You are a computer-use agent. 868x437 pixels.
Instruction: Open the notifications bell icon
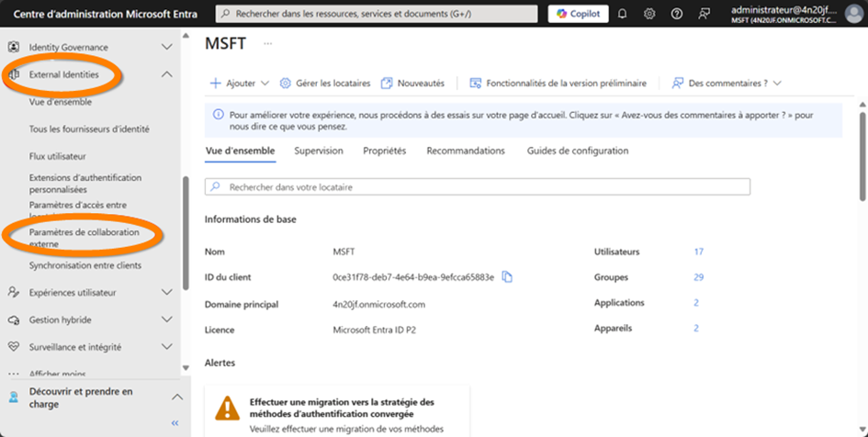623,14
